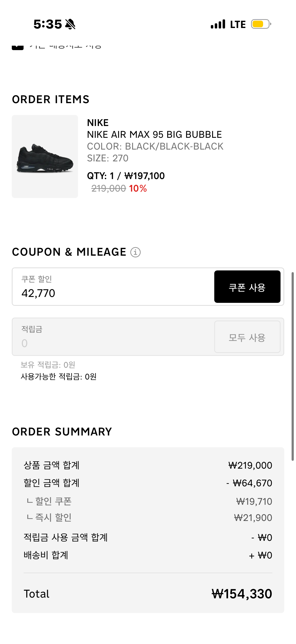The height and width of the screenshot is (644, 296).
Task: Open the Nike Air Max 95 thumbnail
Action: pos(45,156)
